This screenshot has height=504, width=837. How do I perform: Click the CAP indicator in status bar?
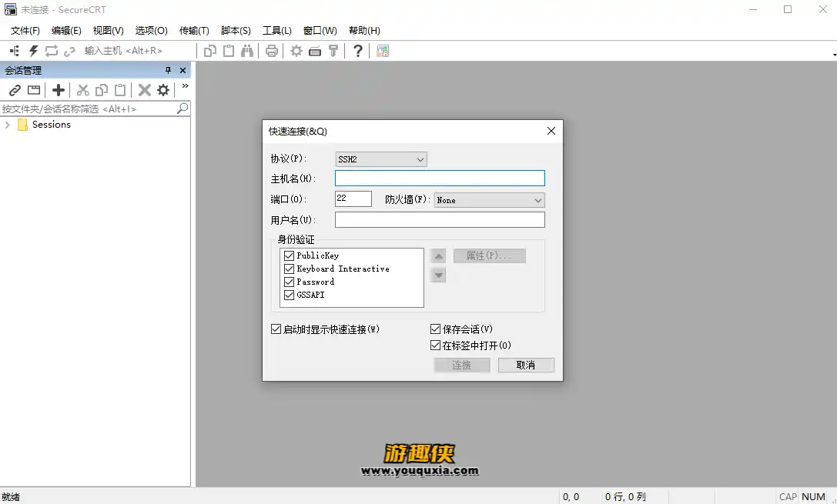tap(788, 496)
